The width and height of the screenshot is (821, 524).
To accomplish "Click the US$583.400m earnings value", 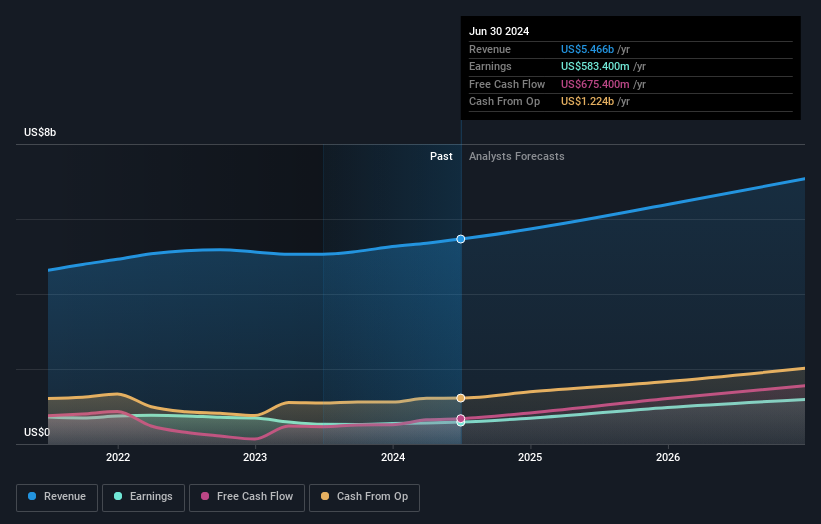I will point(595,66).
